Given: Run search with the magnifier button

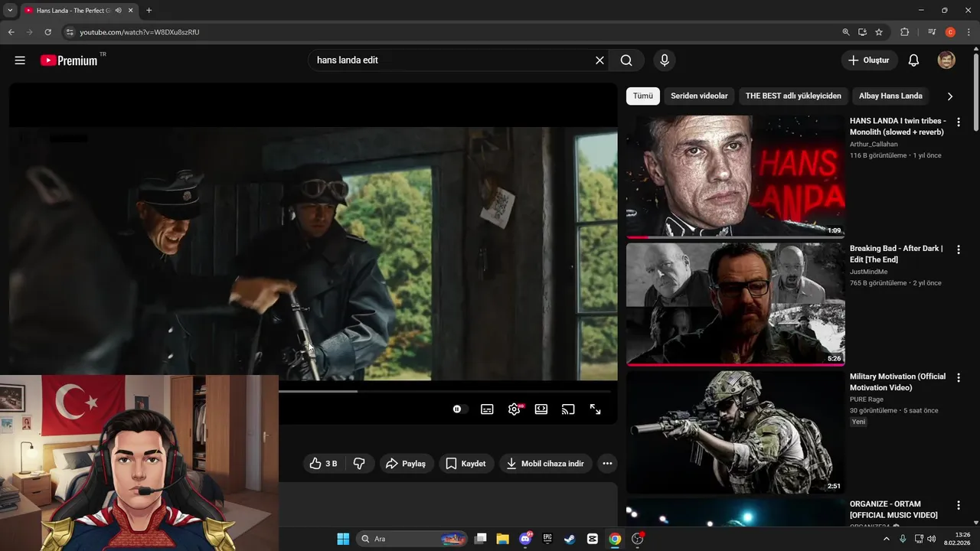Looking at the screenshot, I should (626, 60).
